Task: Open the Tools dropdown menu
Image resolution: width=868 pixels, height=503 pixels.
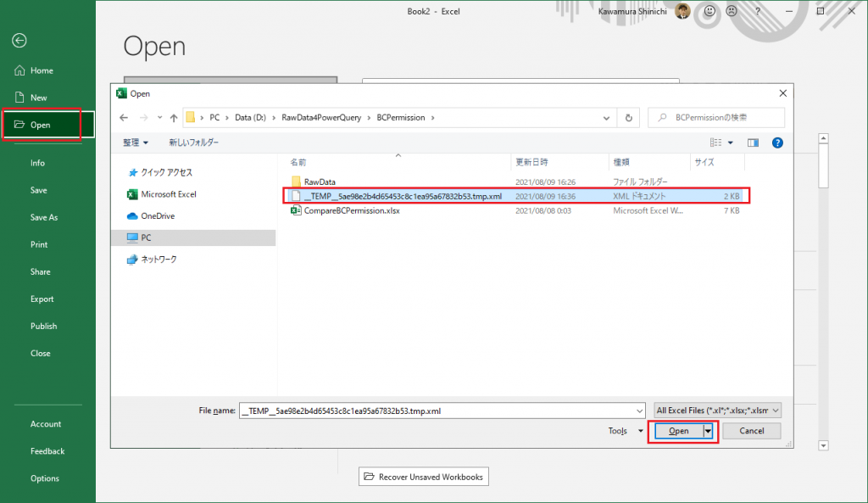Action: click(626, 431)
